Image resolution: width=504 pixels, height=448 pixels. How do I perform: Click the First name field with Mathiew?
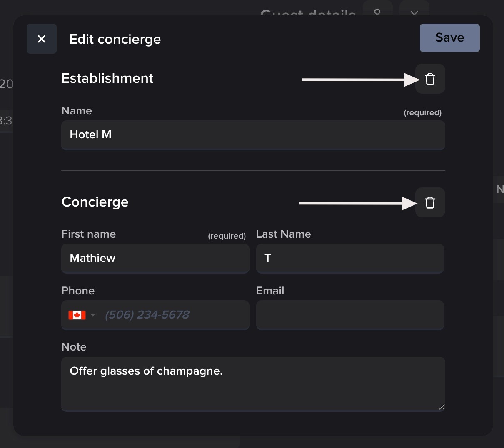tap(155, 258)
